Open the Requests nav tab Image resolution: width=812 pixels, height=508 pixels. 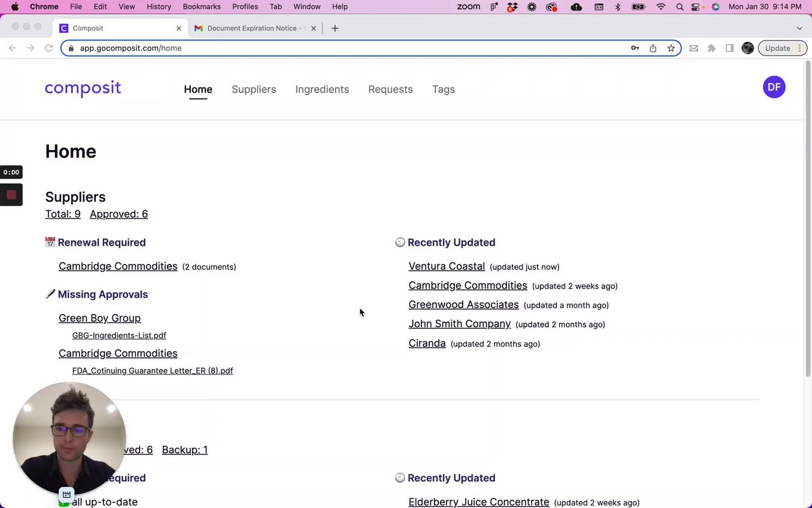[x=390, y=90]
